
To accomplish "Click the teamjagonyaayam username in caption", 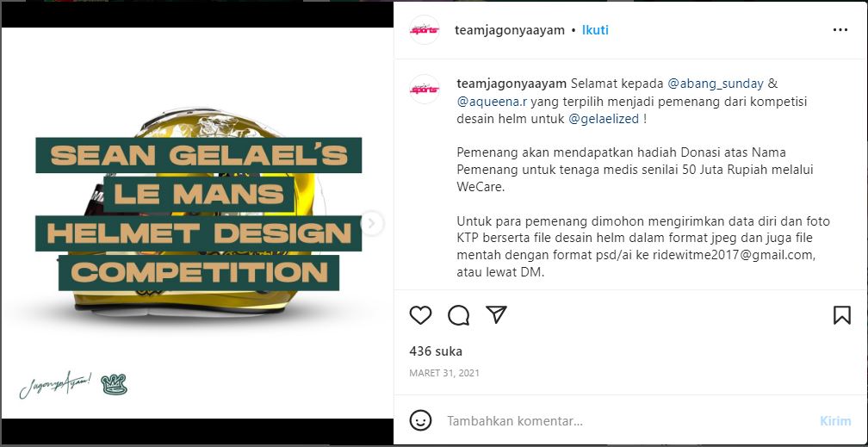I will click(x=512, y=84).
